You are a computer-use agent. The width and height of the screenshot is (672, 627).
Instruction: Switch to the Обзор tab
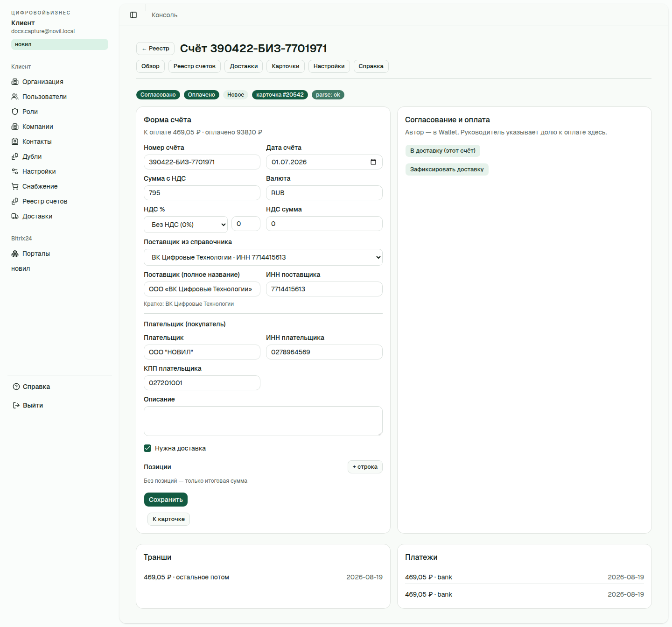150,66
